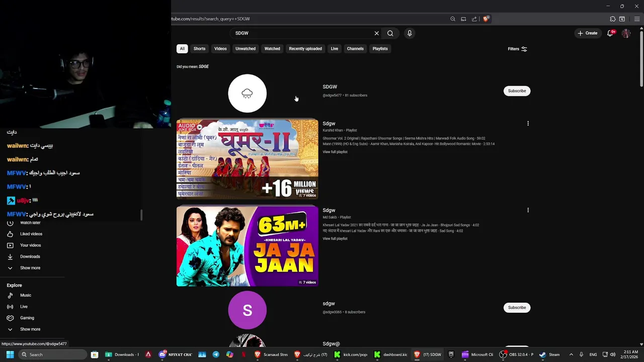Viewport: 644px width, 362px height.
Task: Show hidden icons in the system tray
Action: tap(571, 354)
